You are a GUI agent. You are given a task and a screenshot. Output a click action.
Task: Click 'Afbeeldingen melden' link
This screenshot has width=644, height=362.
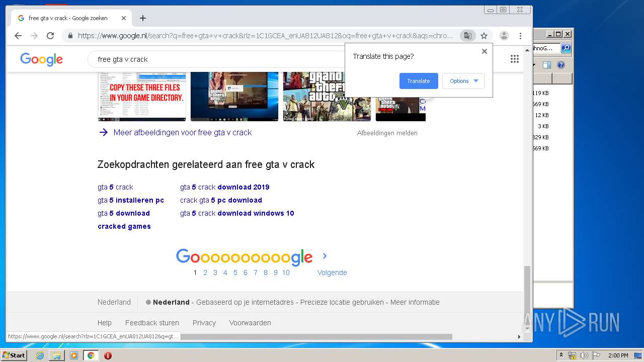click(x=387, y=133)
